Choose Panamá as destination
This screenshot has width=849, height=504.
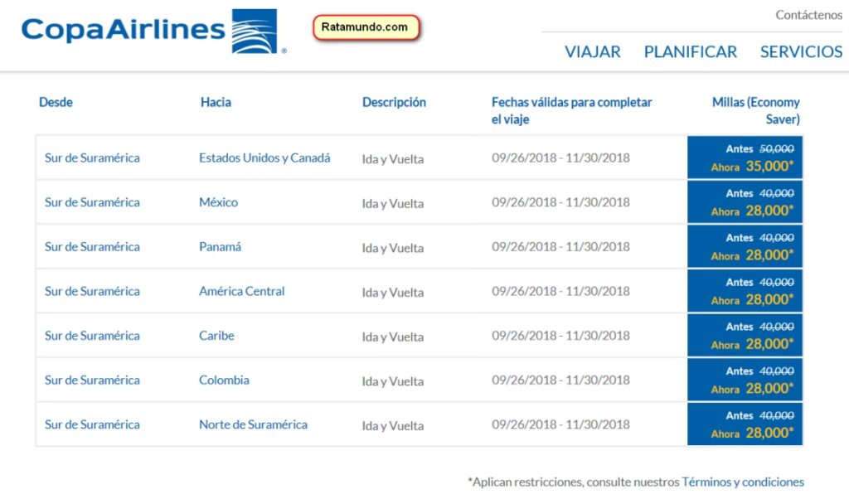220,247
